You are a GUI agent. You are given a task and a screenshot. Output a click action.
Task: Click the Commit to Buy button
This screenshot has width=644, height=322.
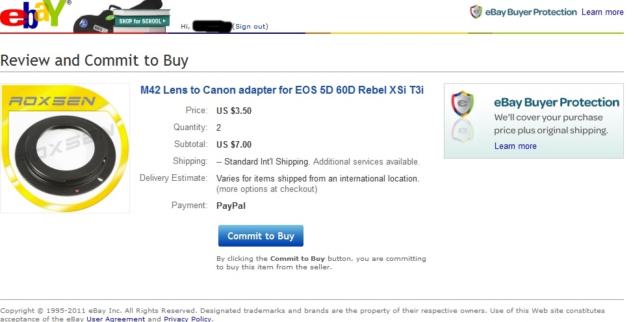coord(261,235)
